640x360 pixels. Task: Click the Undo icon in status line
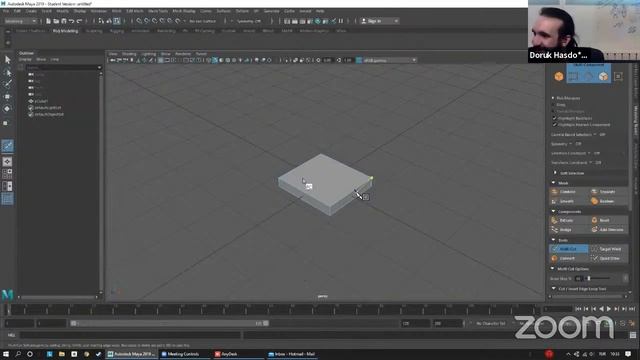pyautogui.click(x=72, y=21)
